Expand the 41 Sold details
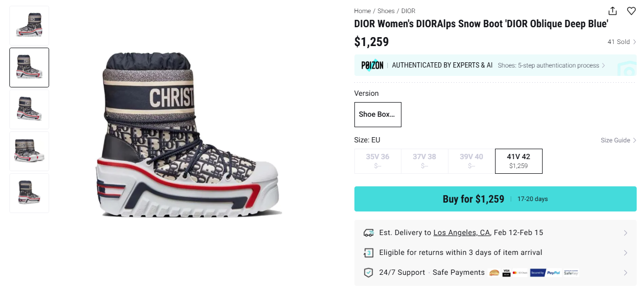Viewport: 644px width, 290px height. tap(622, 42)
